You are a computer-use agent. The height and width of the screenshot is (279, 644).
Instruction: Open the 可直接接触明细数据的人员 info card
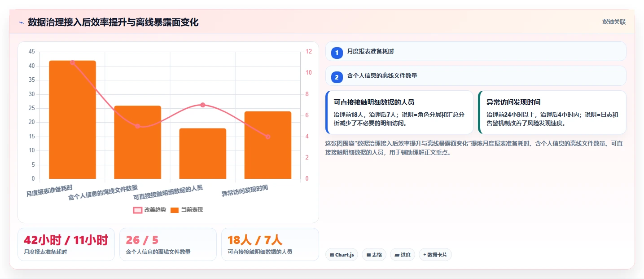(x=399, y=112)
